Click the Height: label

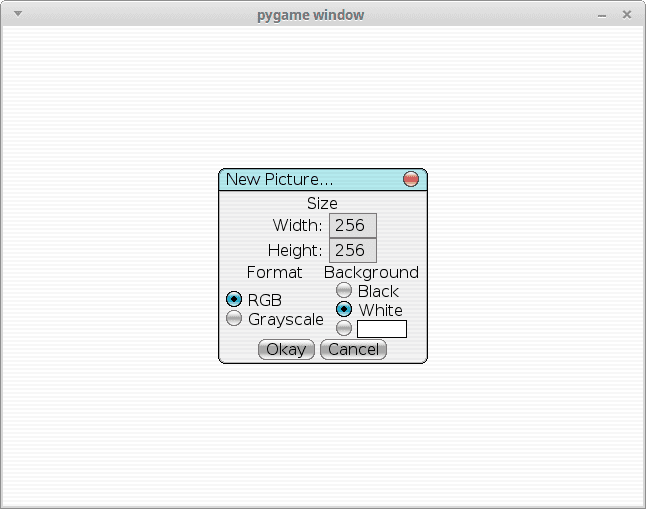tap(295, 251)
